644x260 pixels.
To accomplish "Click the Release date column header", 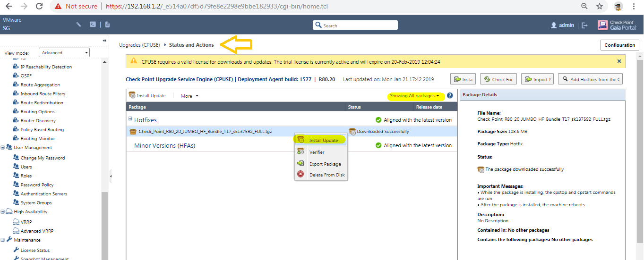I will pos(435,107).
